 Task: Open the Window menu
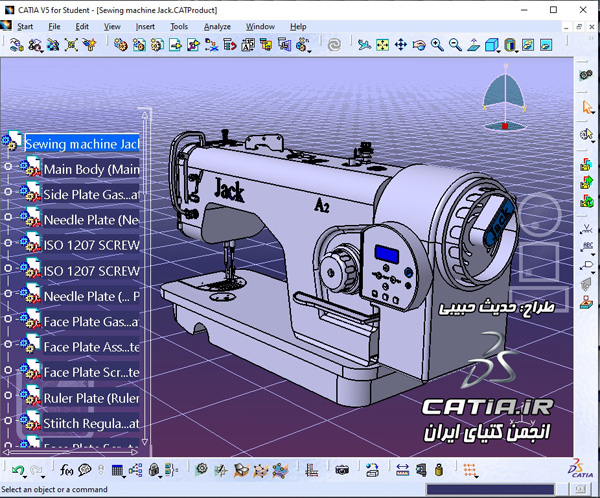pyautogui.click(x=260, y=26)
